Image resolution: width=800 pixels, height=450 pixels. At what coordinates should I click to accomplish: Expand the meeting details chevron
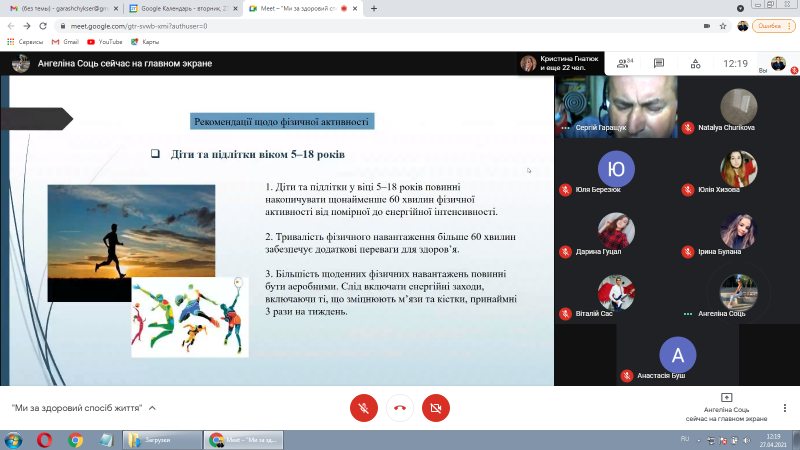tap(152, 408)
